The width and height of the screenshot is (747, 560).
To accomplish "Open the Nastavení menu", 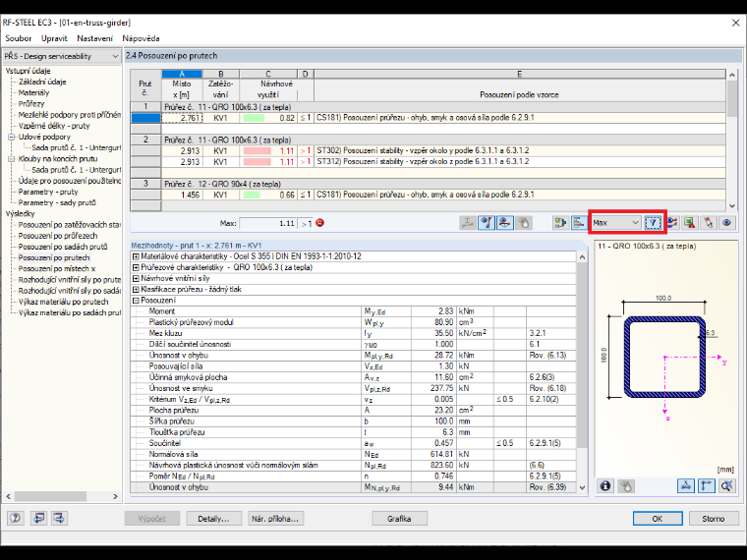I will (94, 38).
